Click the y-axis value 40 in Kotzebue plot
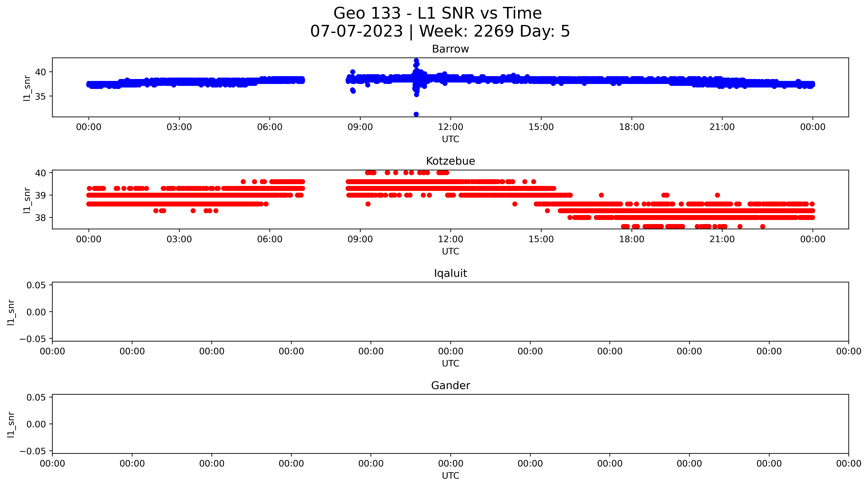This screenshot has width=868, height=487. pyautogui.click(x=40, y=173)
